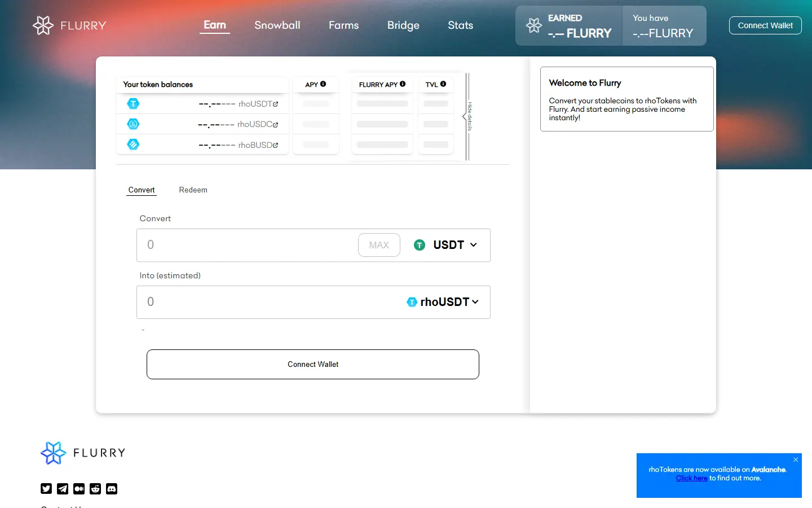Viewport: 812px width, 508px height.
Task: Click the MAX amount button
Action: (x=379, y=245)
